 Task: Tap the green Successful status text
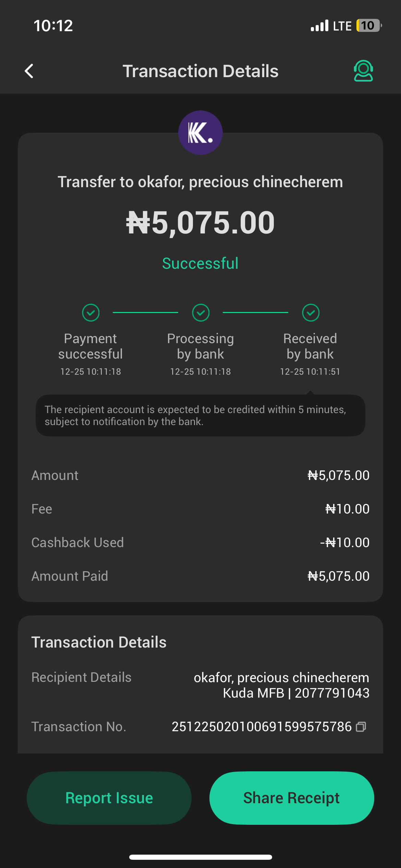pyautogui.click(x=200, y=263)
